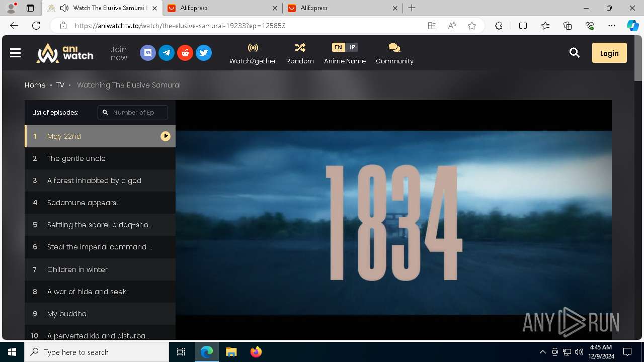Select episode 2 The gentle uncle
The image size is (644, 362).
coord(100,158)
